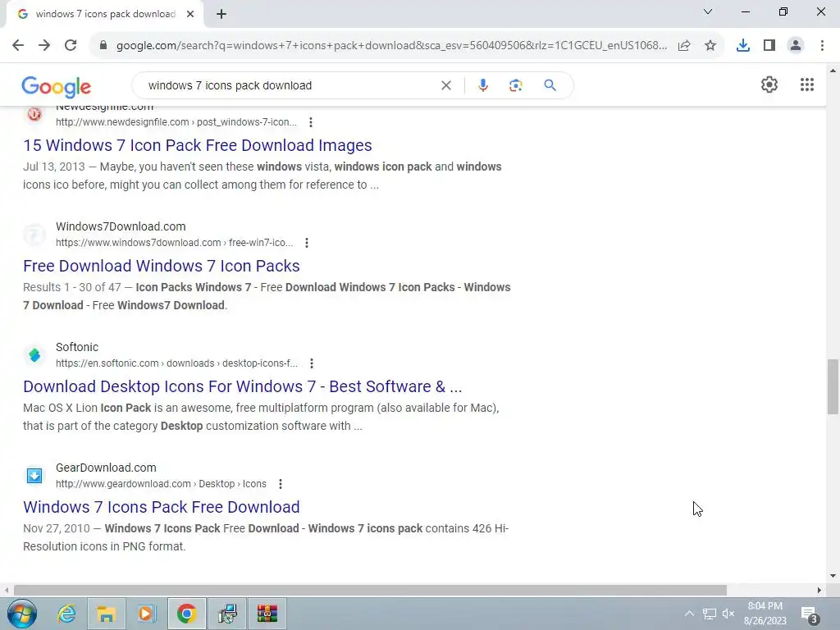The image size is (840, 630).
Task: Open the muted volume tray icon
Action: [728, 614]
